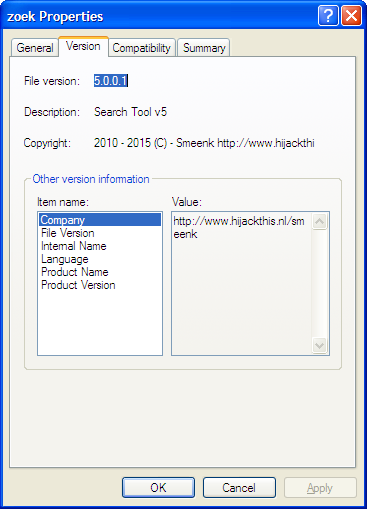367x509 pixels.
Task: Select the Version tab
Action: [83, 46]
